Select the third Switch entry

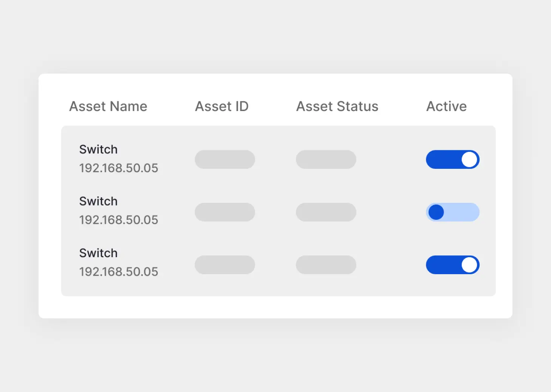point(98,253)
